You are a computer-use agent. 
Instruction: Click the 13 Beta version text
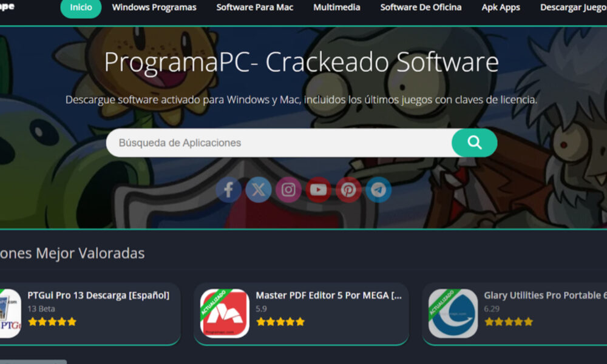(41, 309)
